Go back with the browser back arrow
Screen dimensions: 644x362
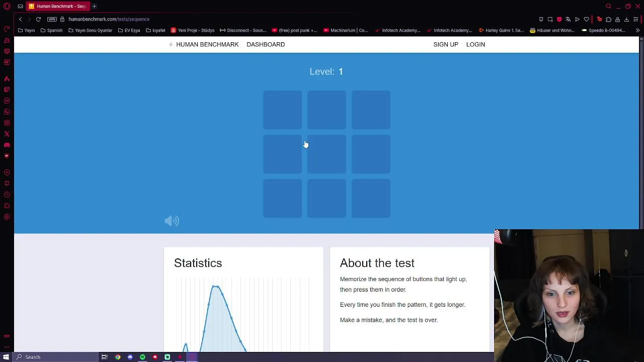(x=20, y=19)
